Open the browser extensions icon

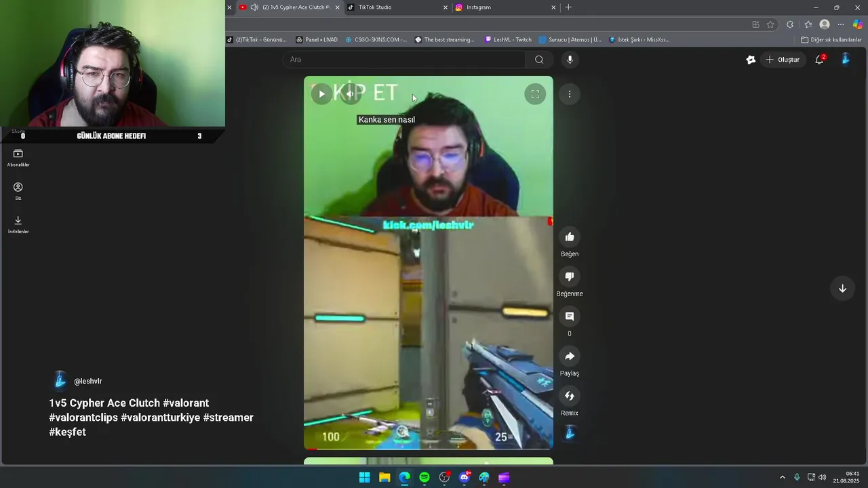coord(790,24)
